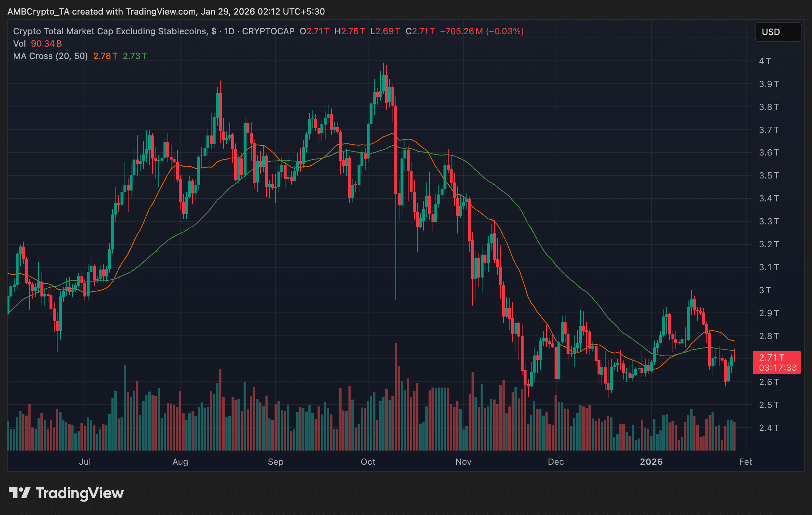The width and height of the screenshot is (812, 515).
Task: Click the TradingView logo icon
Action: tap(19, 493)
